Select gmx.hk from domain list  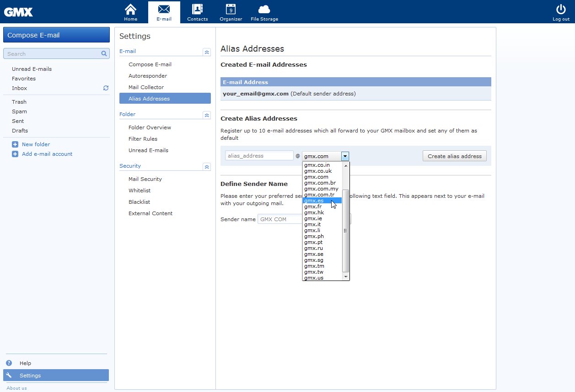(322, 212)
